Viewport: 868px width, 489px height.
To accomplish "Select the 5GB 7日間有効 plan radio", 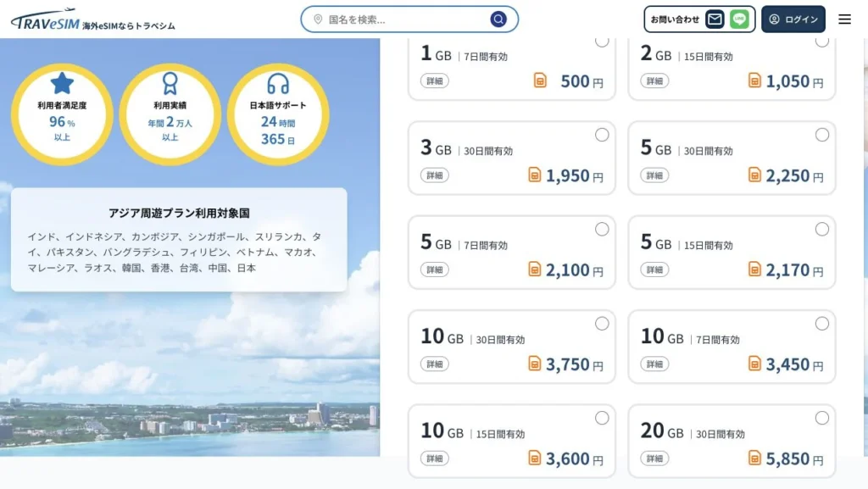I will 602,230.
